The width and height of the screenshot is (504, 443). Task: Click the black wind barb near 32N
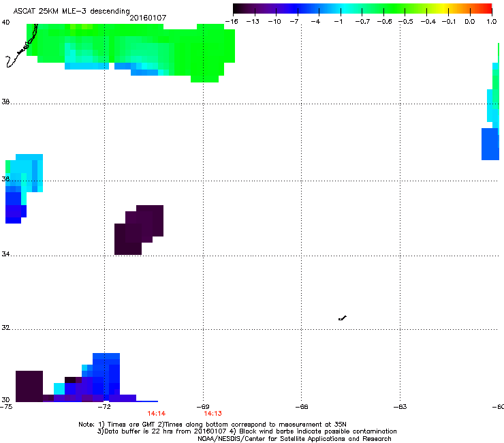[343, 318]
